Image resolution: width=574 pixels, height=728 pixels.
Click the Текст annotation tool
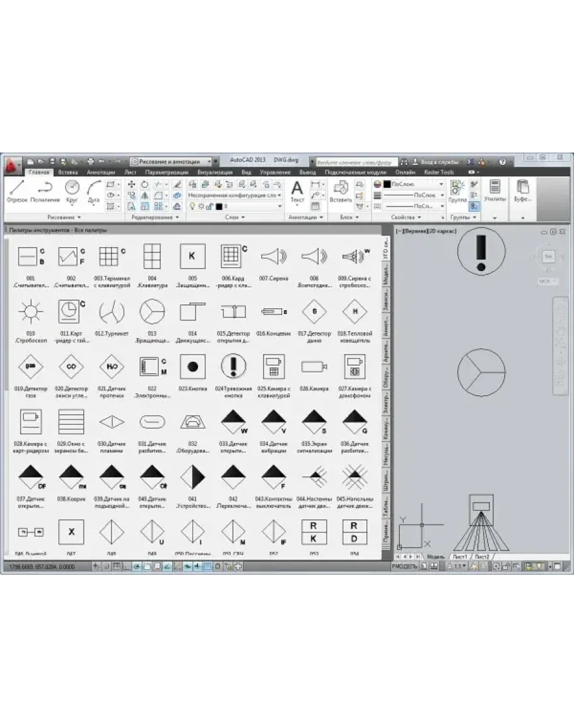click(296, 191)
